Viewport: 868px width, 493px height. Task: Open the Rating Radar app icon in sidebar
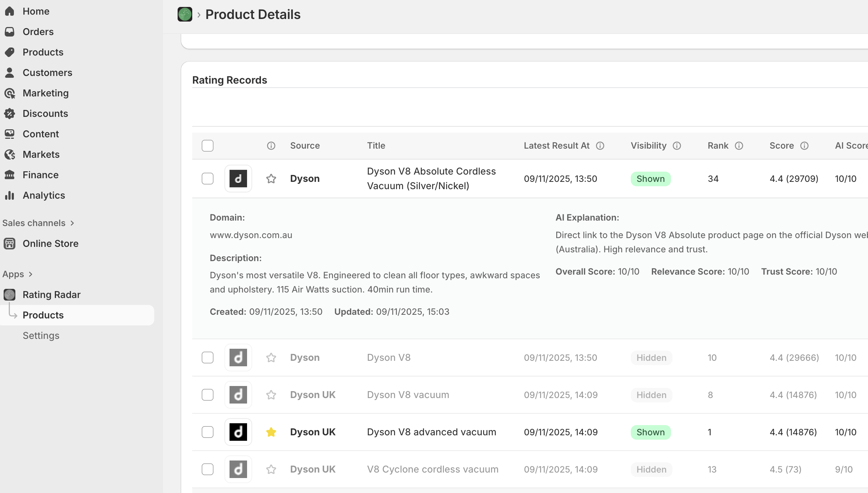(10, 294)
